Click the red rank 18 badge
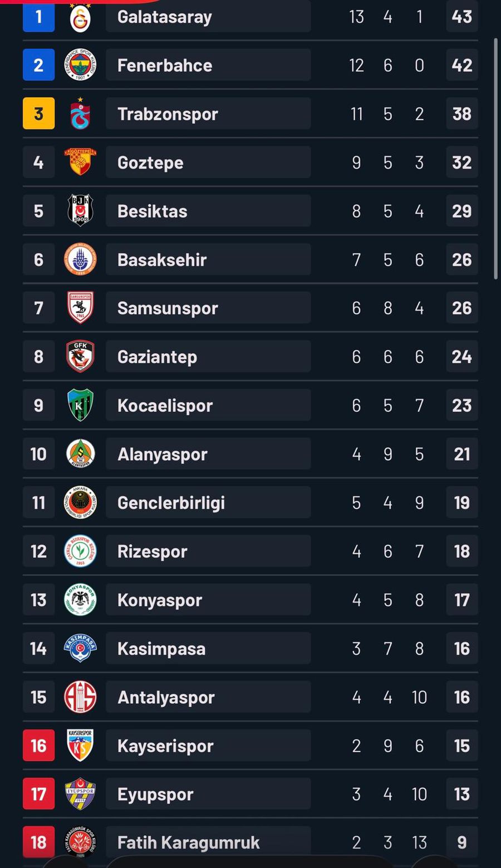 pos(38,842)
